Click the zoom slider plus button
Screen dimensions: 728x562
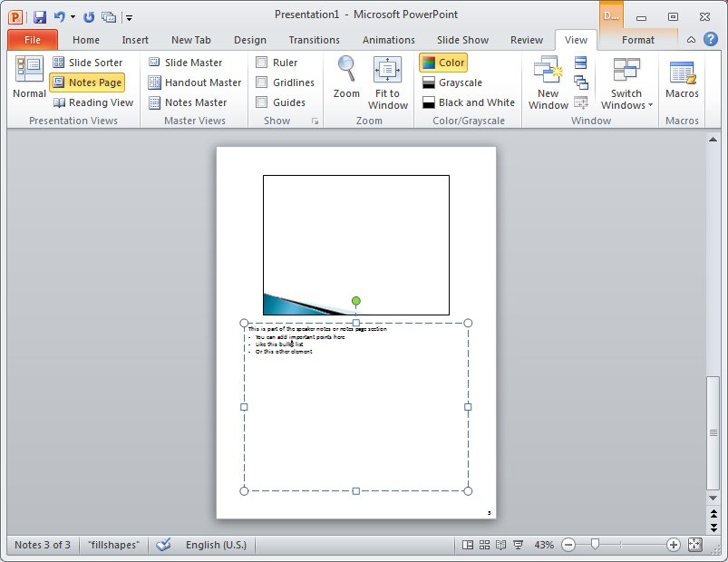tap(673, 545)
